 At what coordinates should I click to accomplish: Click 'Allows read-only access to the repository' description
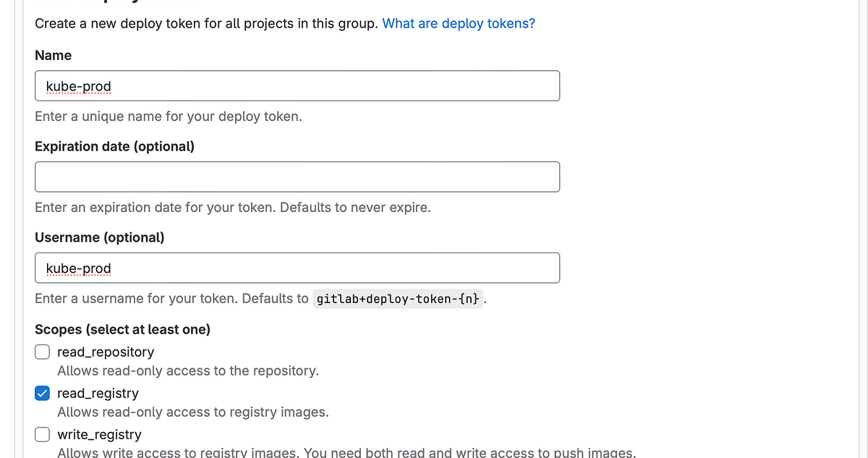click(x=188, y=370)
